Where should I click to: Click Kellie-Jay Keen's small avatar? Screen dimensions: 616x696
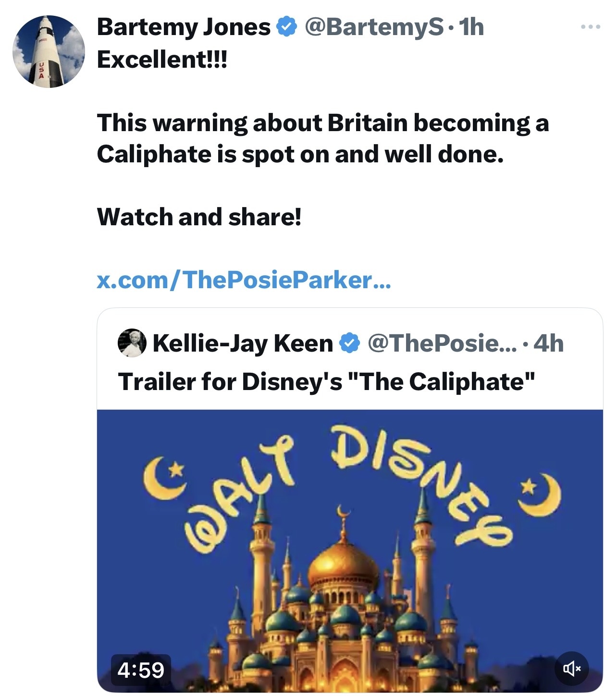(132, 343)
